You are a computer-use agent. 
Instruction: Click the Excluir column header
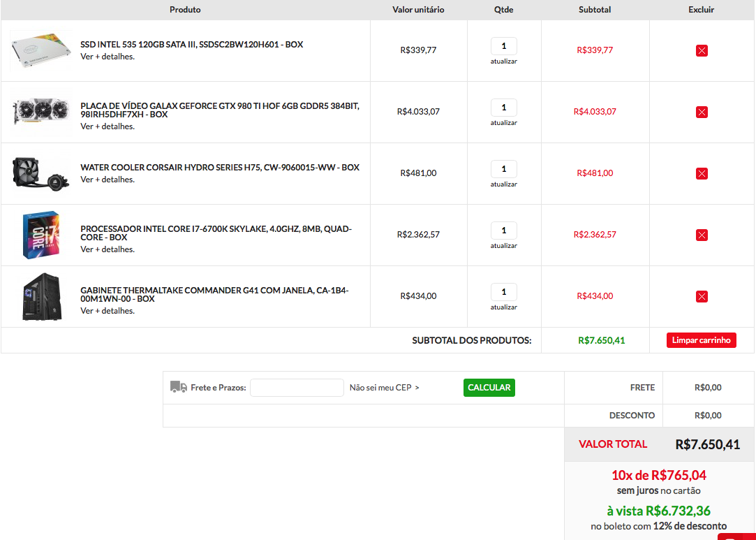click(x=702, y=10)
